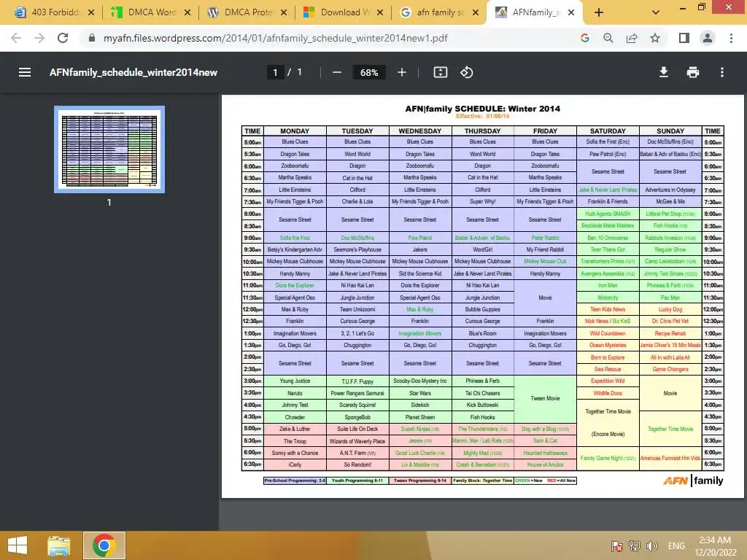Click 'Scooby-Doo Mystery Inc' cell

click(419, 381)
